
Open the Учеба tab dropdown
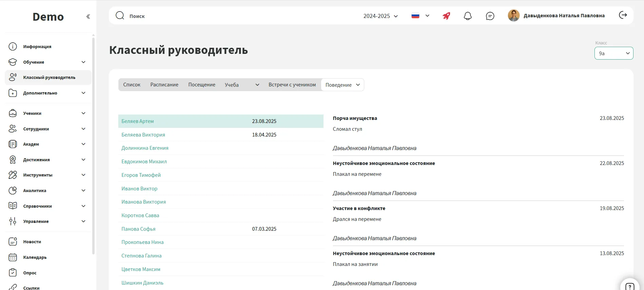click(x=242, y=85)
